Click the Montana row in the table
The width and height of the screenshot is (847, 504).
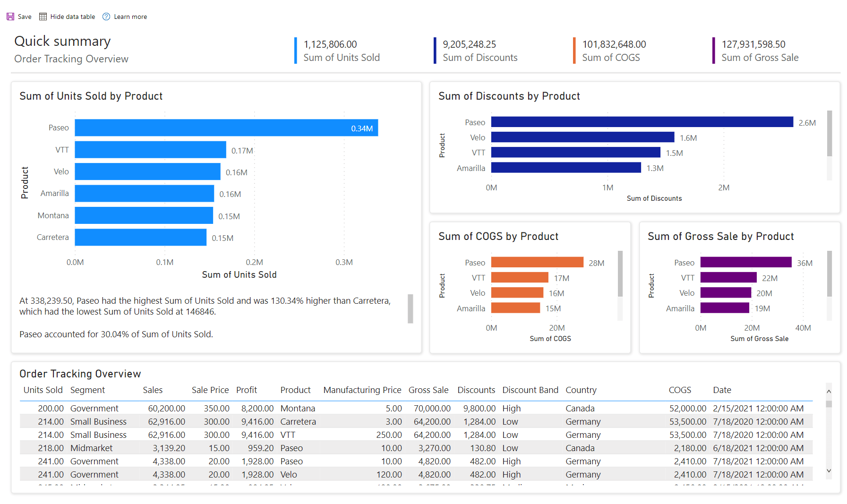point(298,408)
